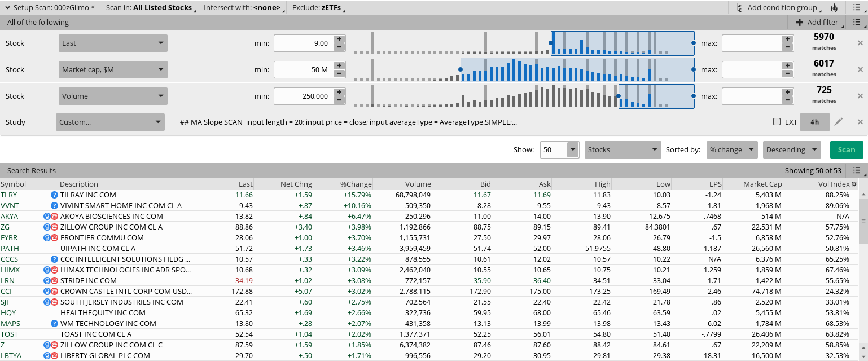Open the Sorted by % change dropdown
Image resolution: width=868 pixels, height=361 pixels.
pyautogui.click(x=732, y=149)
